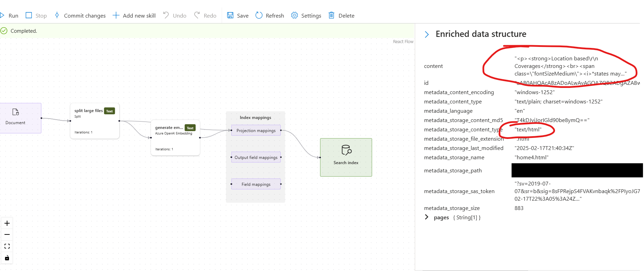Click the Stop square icon
This screenshot has width=644, height=271.
29,15
